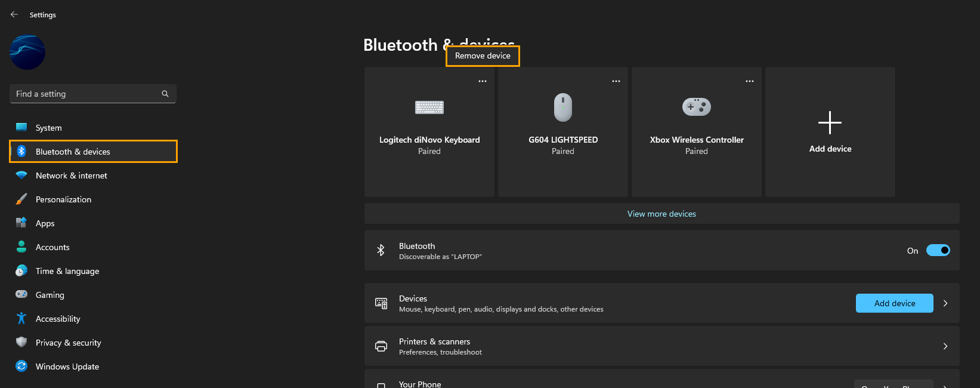The height and width of the screenshot is (388, 980).
Task: Click the Windows Update arrows icon
Action: (21, 366)
